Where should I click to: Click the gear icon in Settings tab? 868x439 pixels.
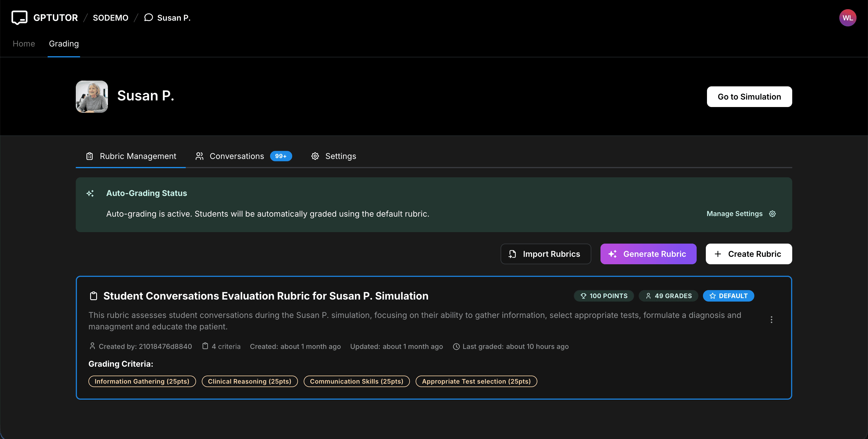click(315, 156)
